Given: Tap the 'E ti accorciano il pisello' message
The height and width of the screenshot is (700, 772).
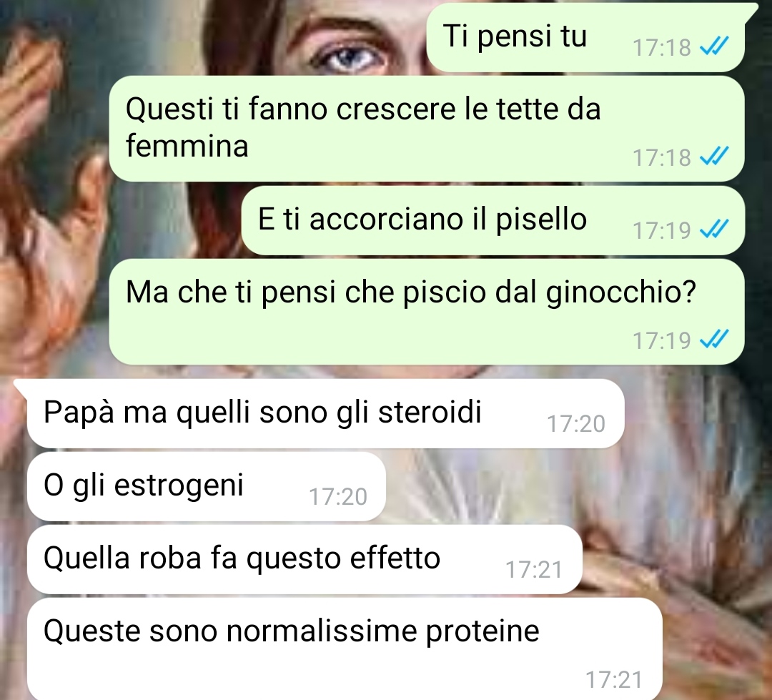Looking at the screenshot, I should click(x=493, y=220).
